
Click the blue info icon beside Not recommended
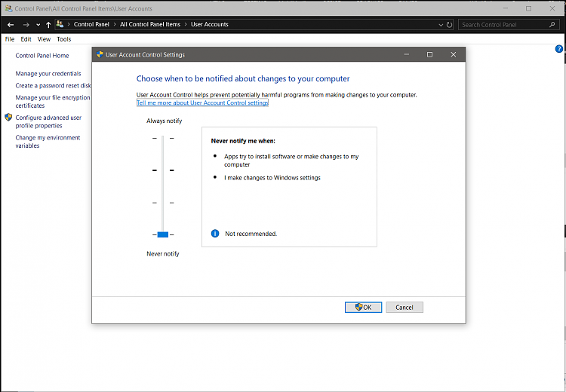(x=215, y=234)
